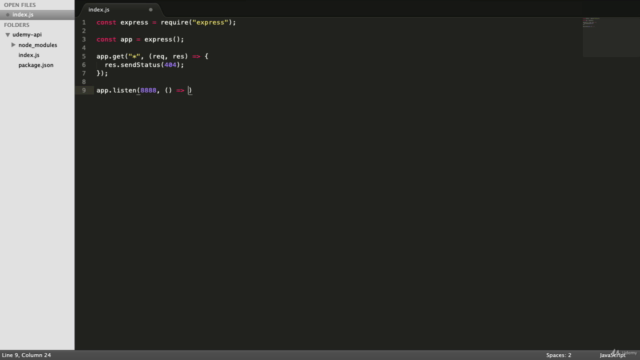Open package.json in the sidebar

coord(36,65)
